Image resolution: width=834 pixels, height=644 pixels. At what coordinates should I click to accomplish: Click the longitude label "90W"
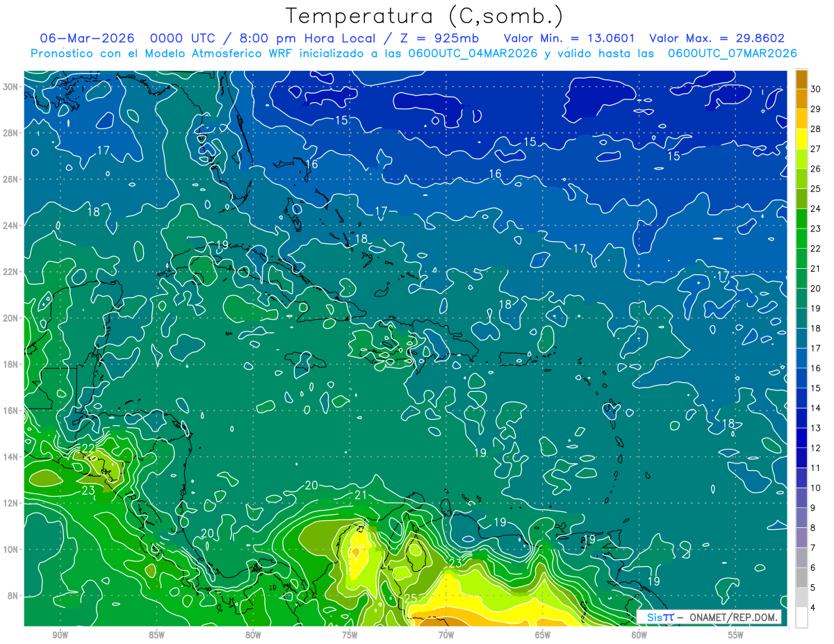60,635
